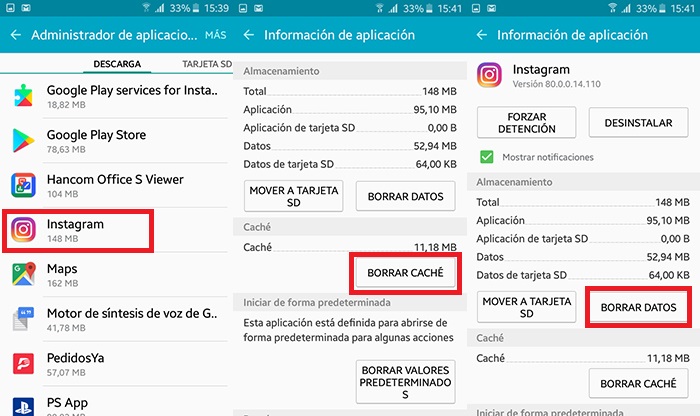Open the PedidosYa app icon

23,363
